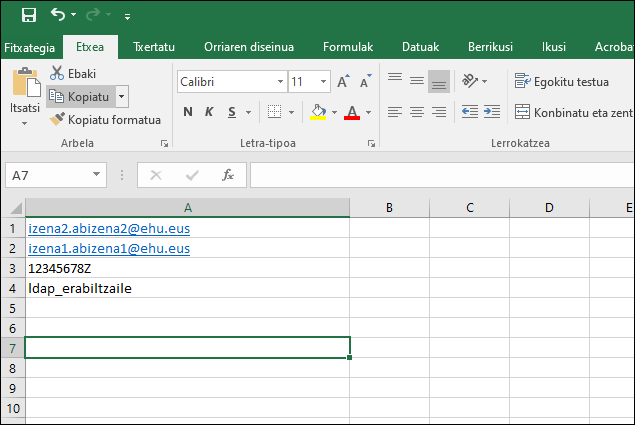Click into the formula bar field
Image resolution: width=635 pixels, height=425 pixels.
pos(442,175)
